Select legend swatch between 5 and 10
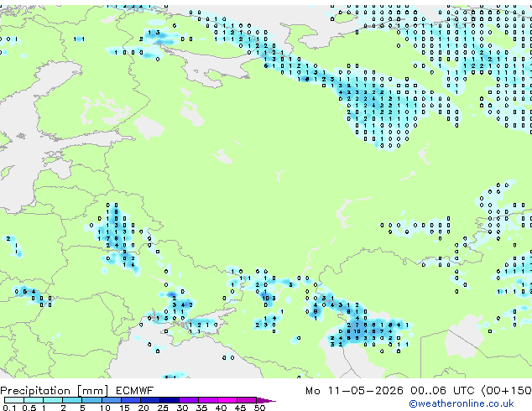Image resolution: width=532 pixels, height=411 pixels. pyautogui.click(x=91, y=400)
